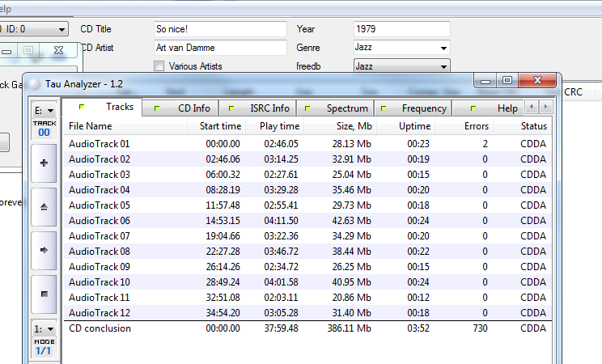Sort by File Name column header

[x=125, y=126]
